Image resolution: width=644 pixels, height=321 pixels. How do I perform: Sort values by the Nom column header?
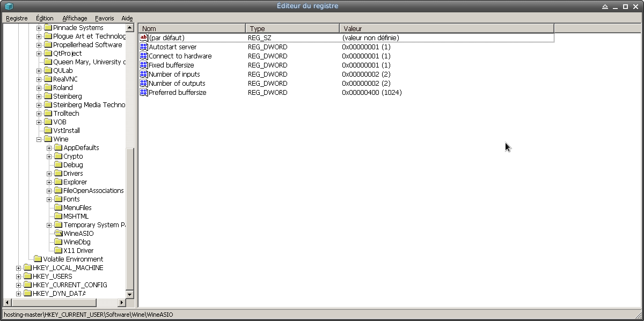pyautogui.click(x=192, y=28)
